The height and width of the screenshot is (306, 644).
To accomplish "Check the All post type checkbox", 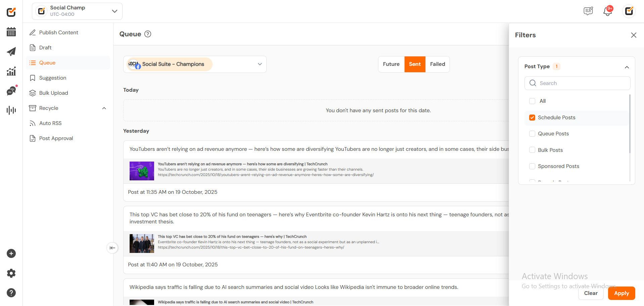I will click(532, 101).
